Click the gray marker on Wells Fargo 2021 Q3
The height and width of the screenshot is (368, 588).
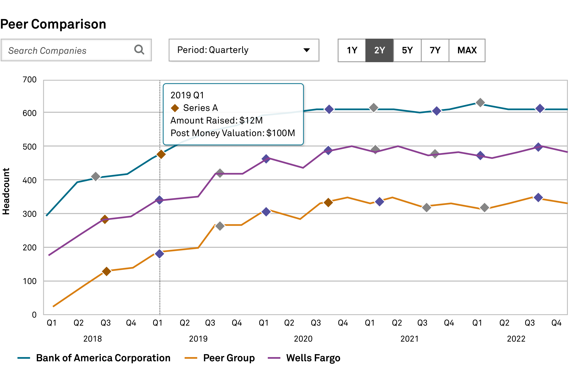click(435, 154)
